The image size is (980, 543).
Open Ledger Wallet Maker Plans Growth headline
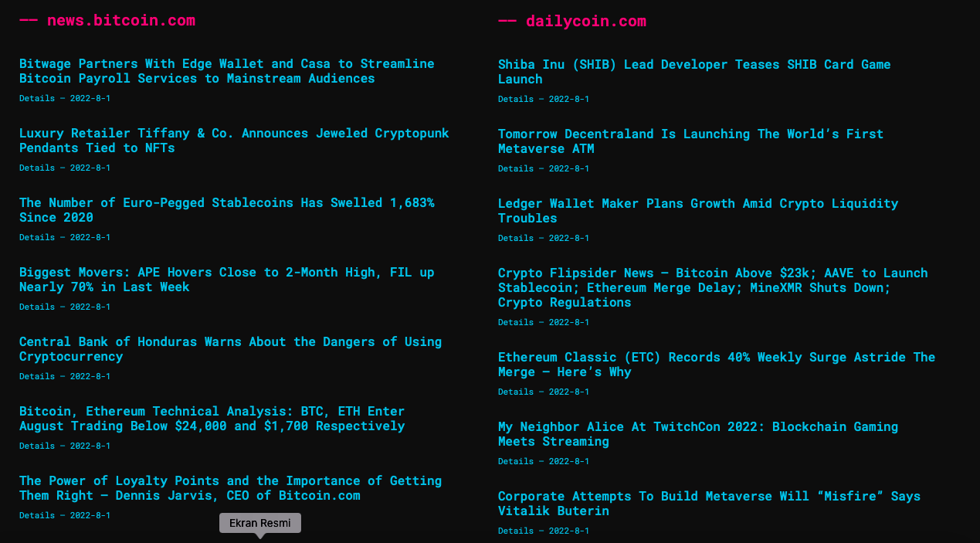pos(698,211)
